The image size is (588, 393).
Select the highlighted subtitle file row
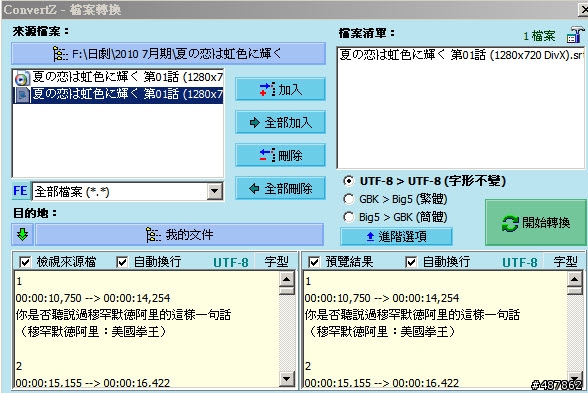pos(118,94)
